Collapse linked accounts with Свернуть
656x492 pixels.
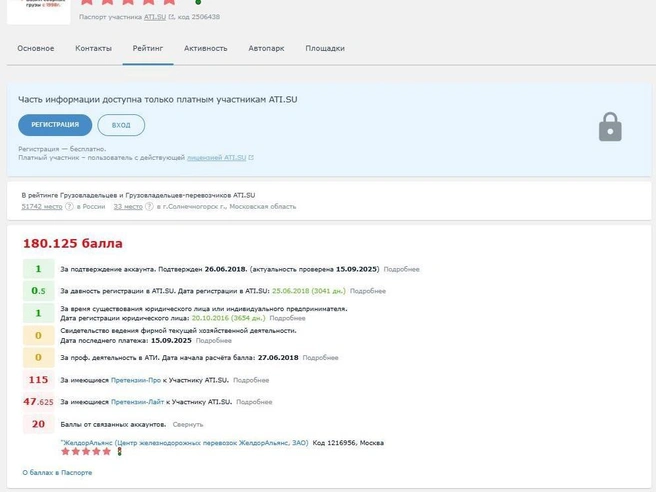pos(188,425)
